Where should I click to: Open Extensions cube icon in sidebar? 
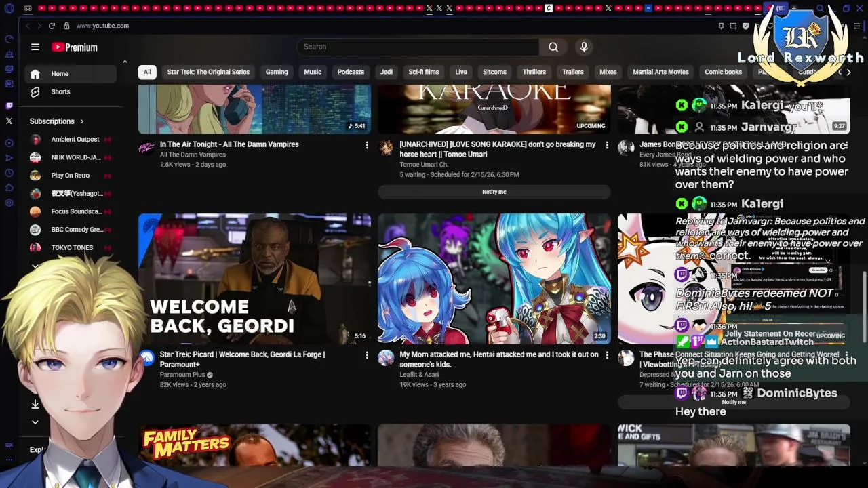[9, 188]
